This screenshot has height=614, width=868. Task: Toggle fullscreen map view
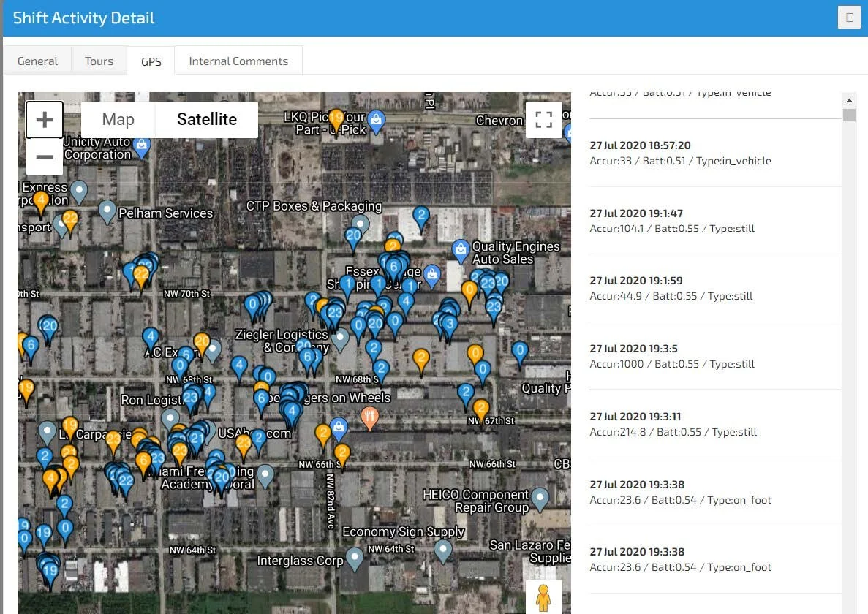click(x=543, y=120)
